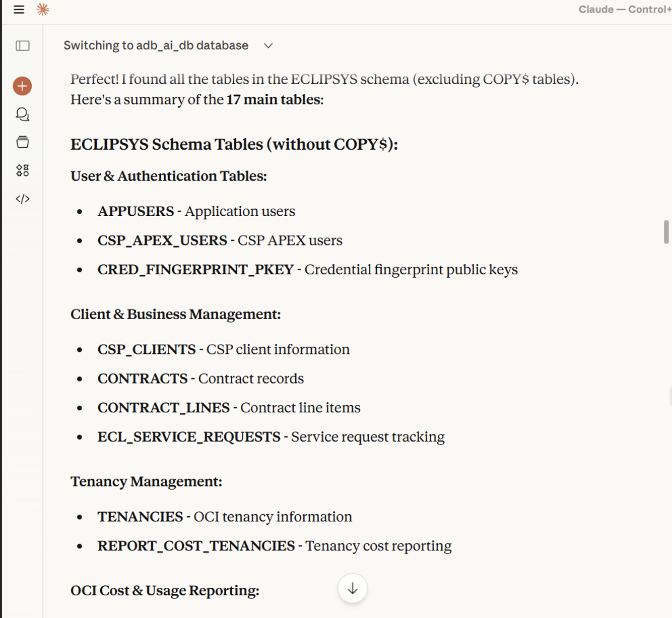672x618 pixels.
Task: Click the ECLIPSYS Schema Tables heading
Action: (x=234, y=144)
